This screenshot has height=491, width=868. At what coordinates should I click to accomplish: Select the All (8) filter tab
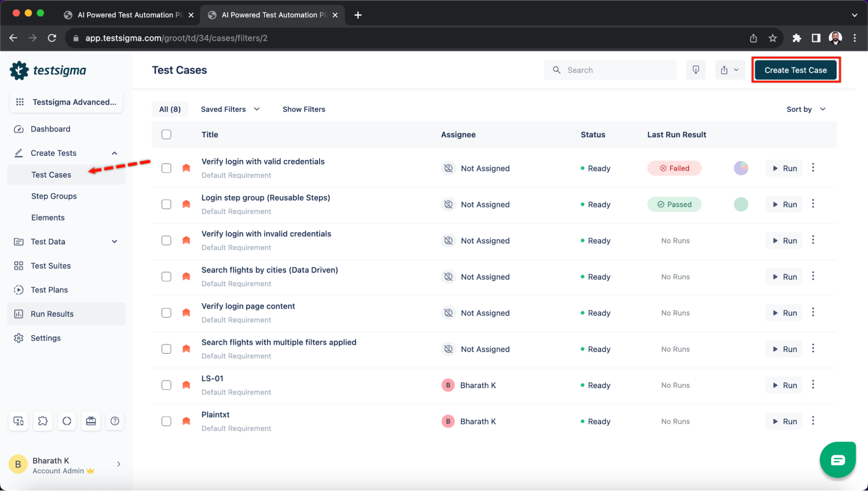click(x=170, y=109)
